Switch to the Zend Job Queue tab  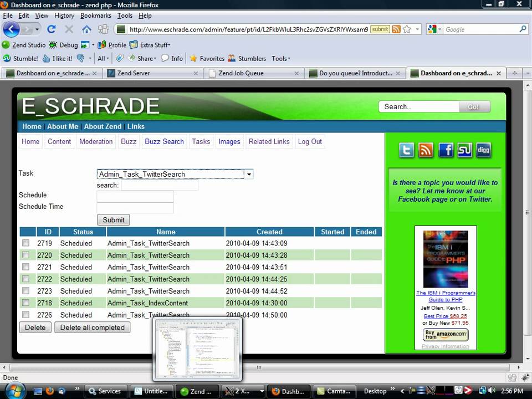[x=254, y=73]
